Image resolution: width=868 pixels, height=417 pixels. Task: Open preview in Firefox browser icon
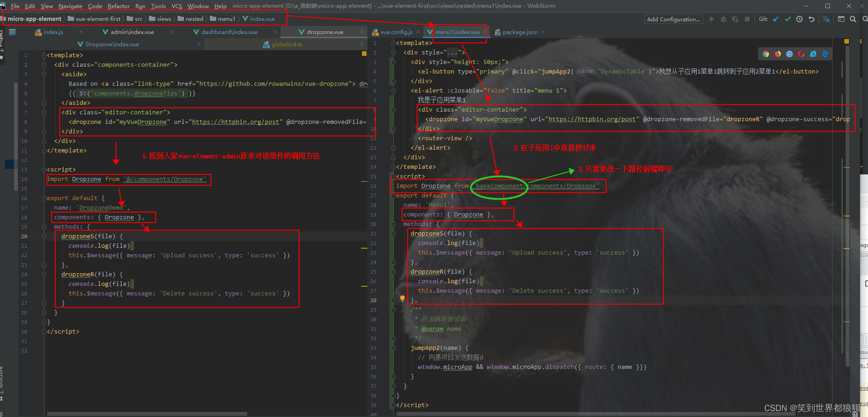pyautogui.click(x=778, y=54)
